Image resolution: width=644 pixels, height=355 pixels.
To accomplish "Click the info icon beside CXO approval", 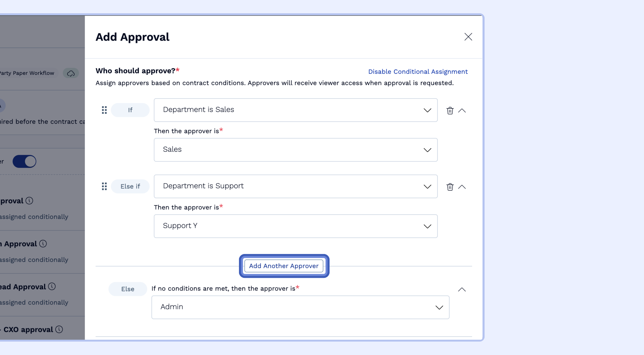I will (x=59, y=330).
